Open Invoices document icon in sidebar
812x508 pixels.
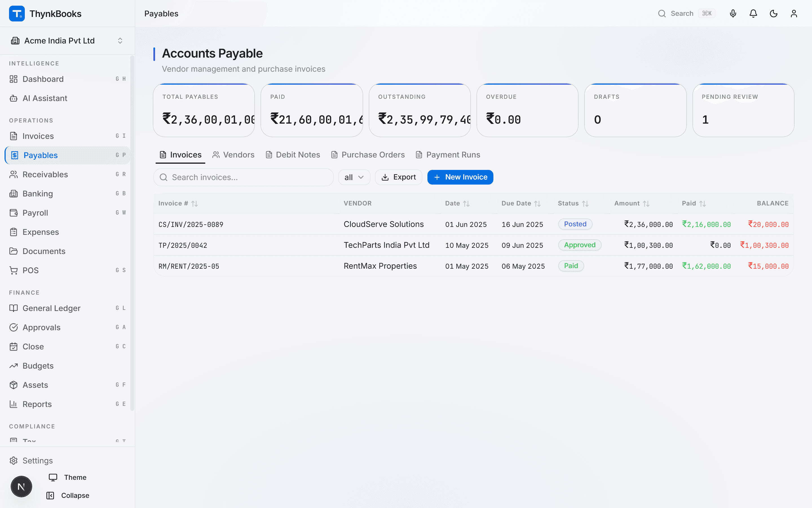point(14,136)
